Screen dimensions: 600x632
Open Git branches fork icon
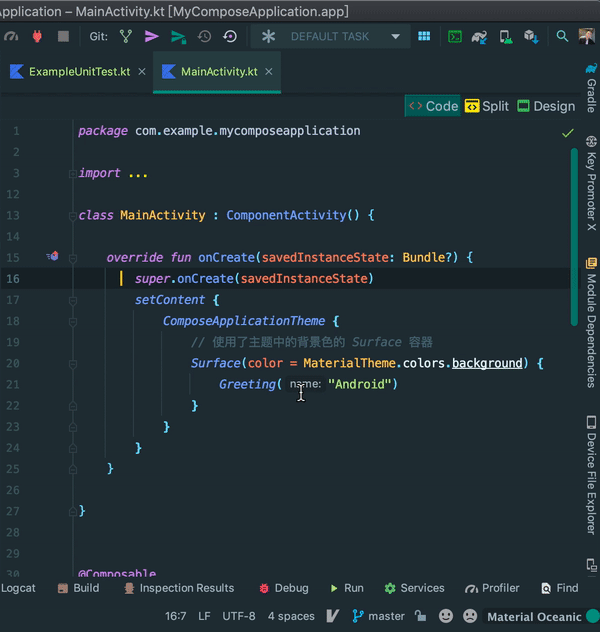click(126, 36)
